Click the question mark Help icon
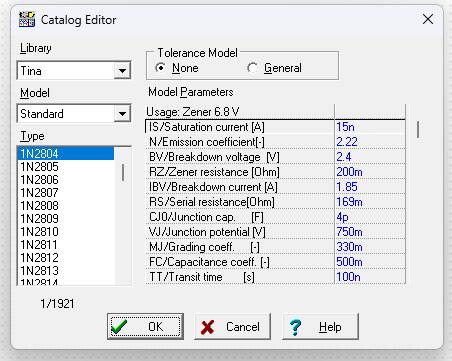 point(295,327)
